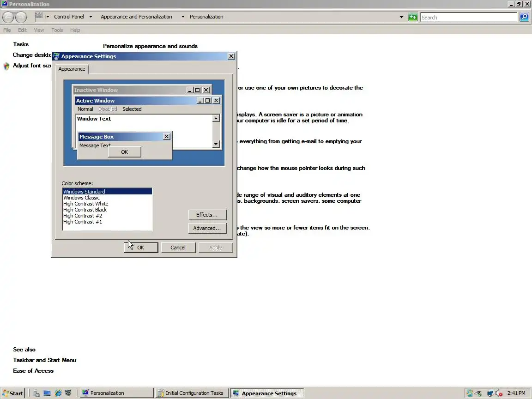Open the Advanced... appearance settings
The width and height of the screenshot is (532, 399).
(x=207, y=228)
